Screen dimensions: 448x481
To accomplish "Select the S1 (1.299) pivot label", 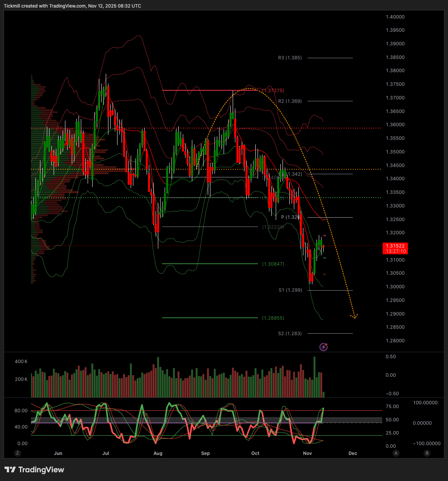I will [x=290, y=290].
